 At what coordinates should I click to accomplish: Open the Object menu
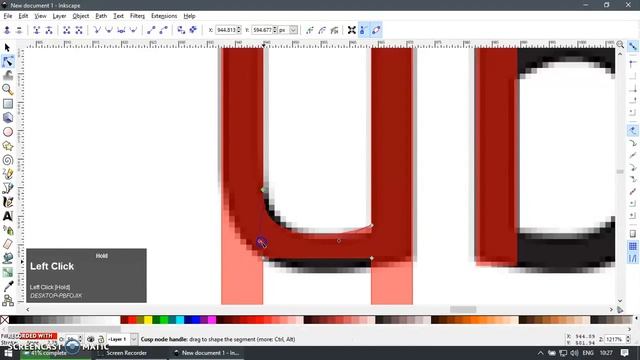coord(80,16)
